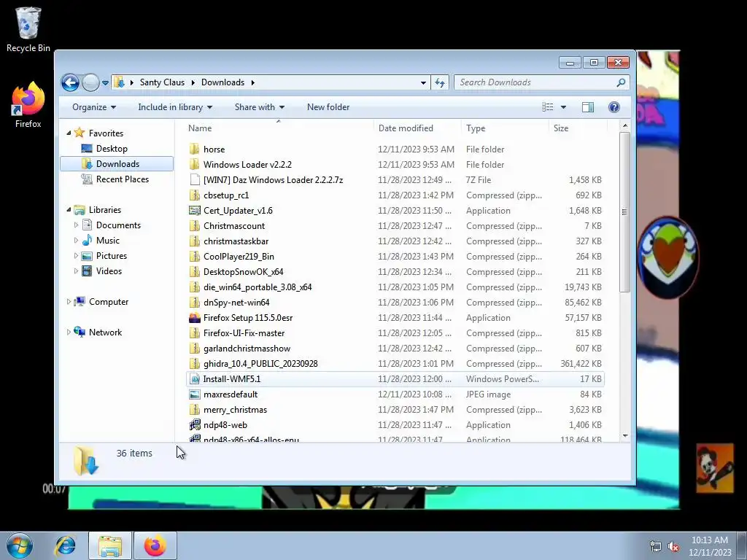Click the Forward navigation arrow button
Screen dimensions: 747x560
point(90,83)
